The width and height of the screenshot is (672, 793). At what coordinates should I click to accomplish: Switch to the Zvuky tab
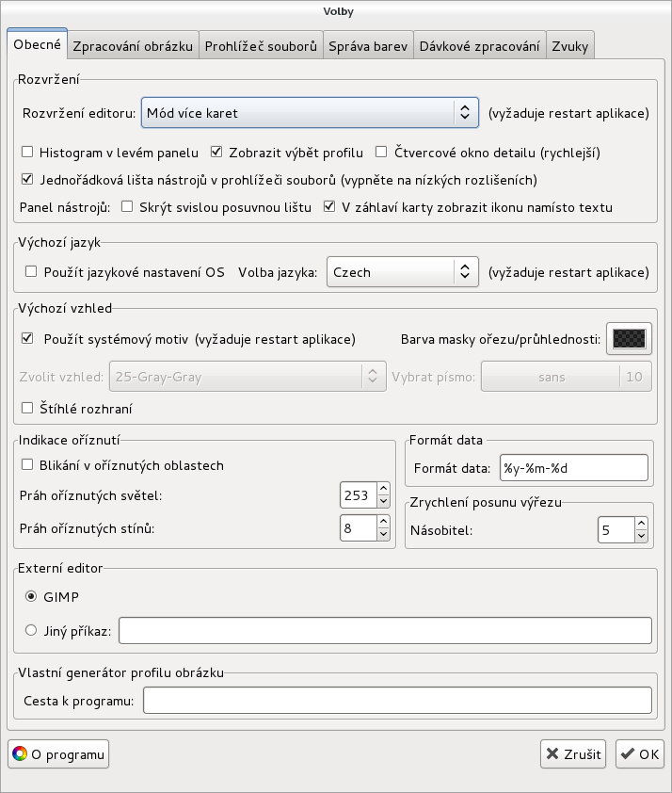[570, 46]
